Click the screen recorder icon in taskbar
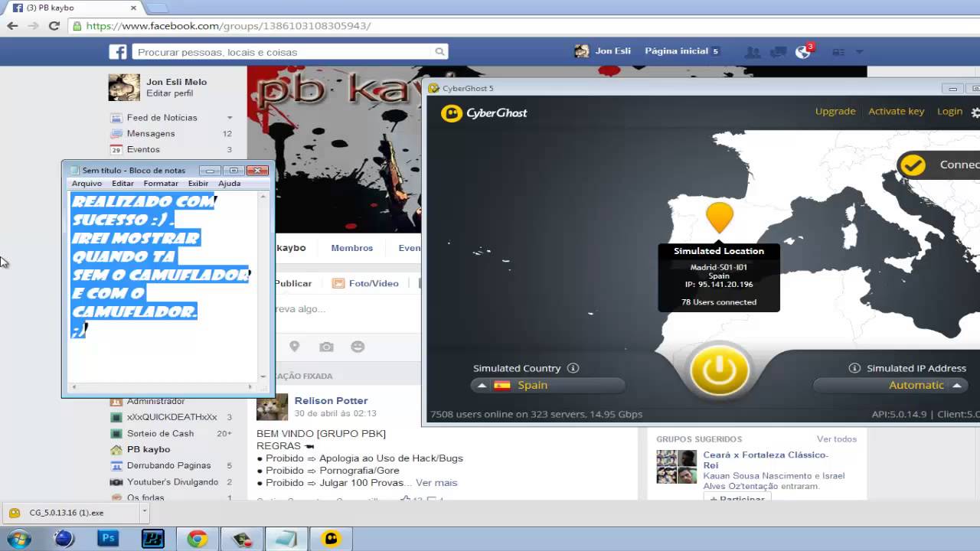 click(x=242, y=538)
